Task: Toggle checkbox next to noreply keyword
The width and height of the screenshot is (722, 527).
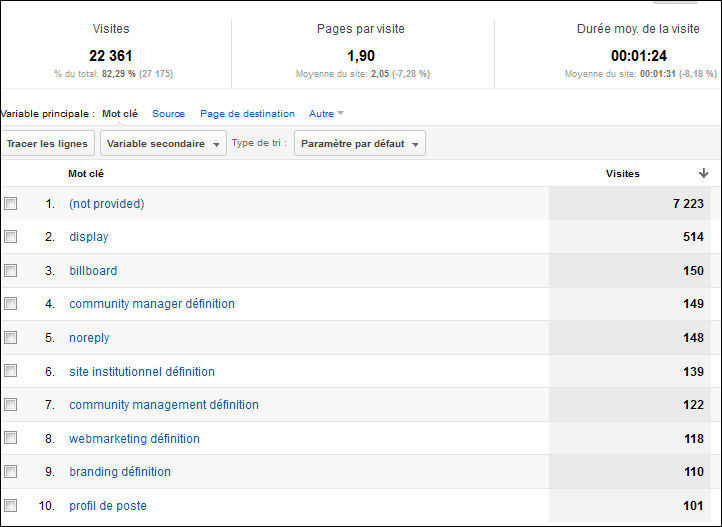Action: (x=11, y=337)
